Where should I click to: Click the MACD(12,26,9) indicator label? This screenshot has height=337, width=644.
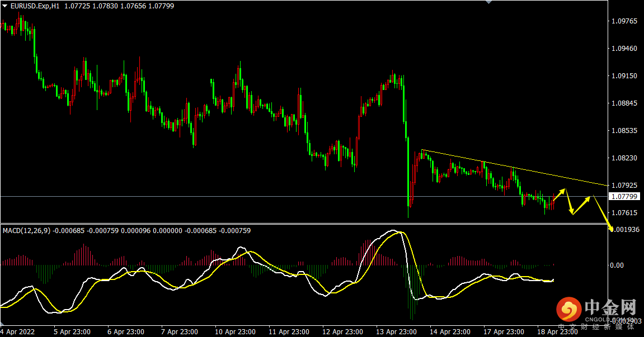[x=26, y=231]
